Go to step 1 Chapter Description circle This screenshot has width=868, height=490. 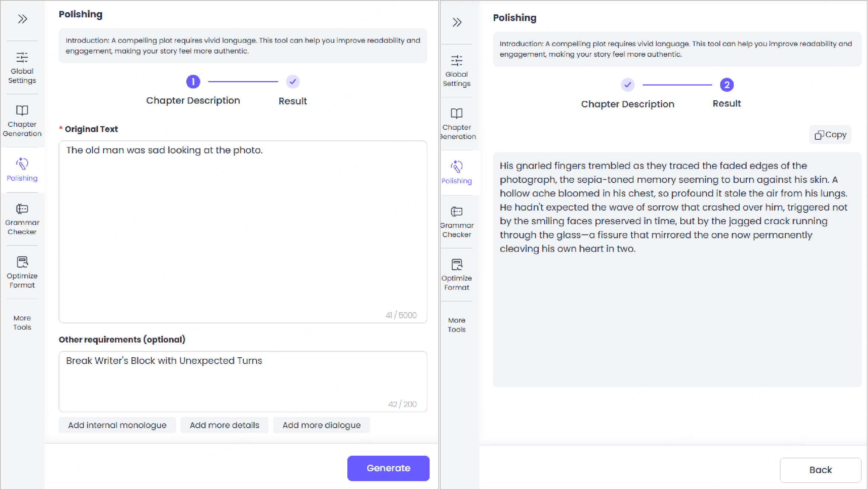[x=193, y=81]
